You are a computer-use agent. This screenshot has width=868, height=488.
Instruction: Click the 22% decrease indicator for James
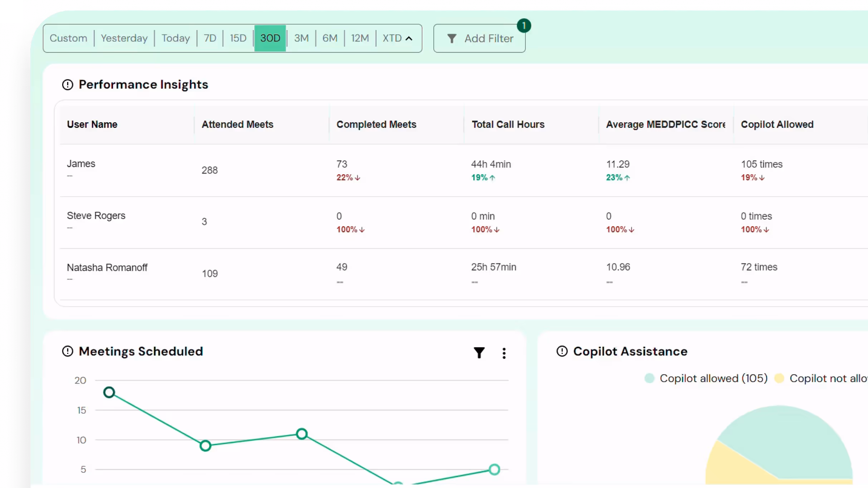[x=348, y=177]
